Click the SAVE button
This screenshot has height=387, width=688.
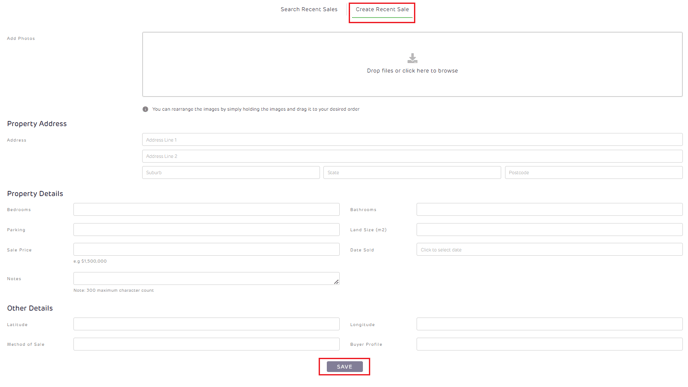[344, 366]
